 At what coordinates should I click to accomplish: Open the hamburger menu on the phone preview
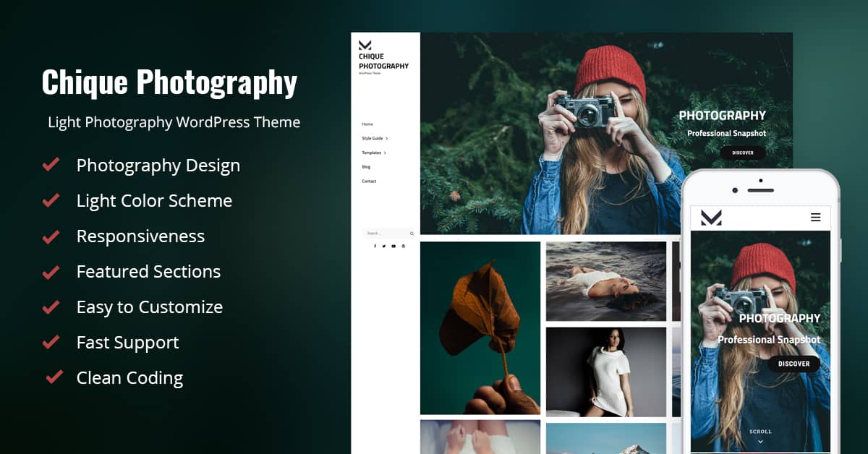point(816,217)
